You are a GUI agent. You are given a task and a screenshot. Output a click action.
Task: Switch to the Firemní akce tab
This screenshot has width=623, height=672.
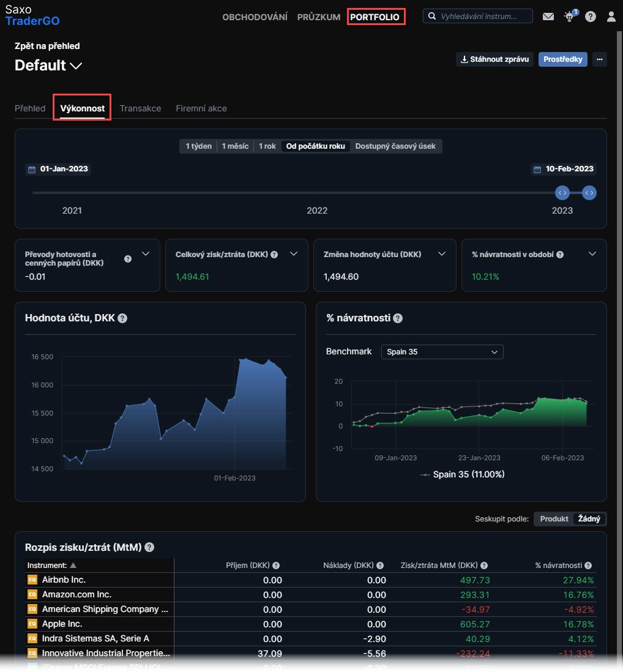coord(201,108)
